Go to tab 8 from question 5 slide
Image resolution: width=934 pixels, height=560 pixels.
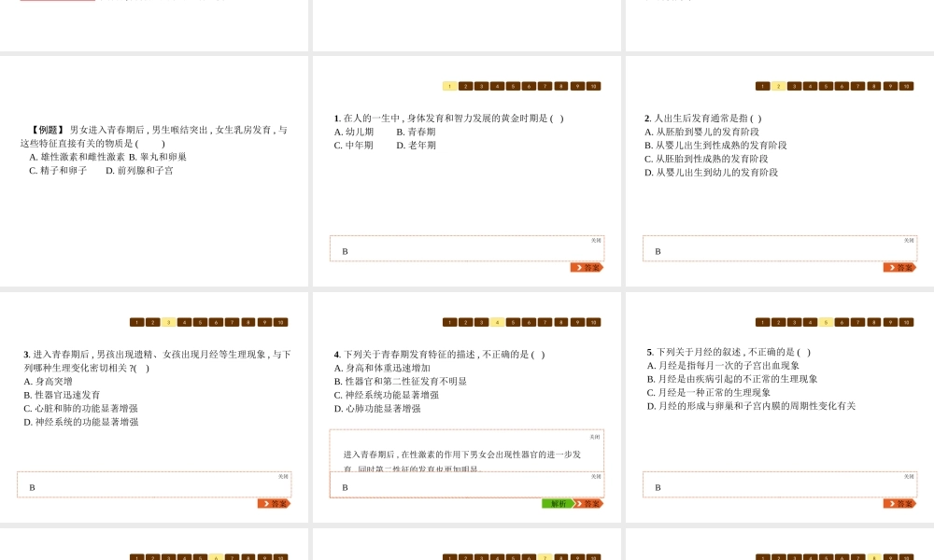[x=874, y=323]
